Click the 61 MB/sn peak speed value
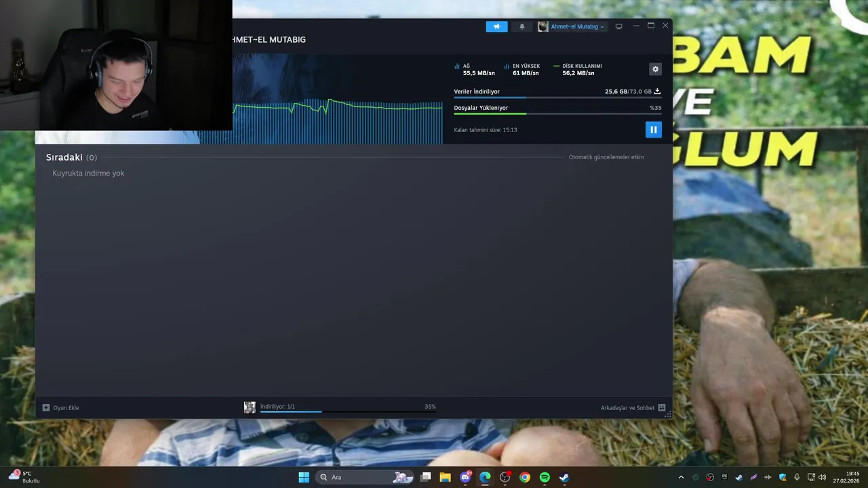The image size is (868, 488). click(x=526, y=73)
